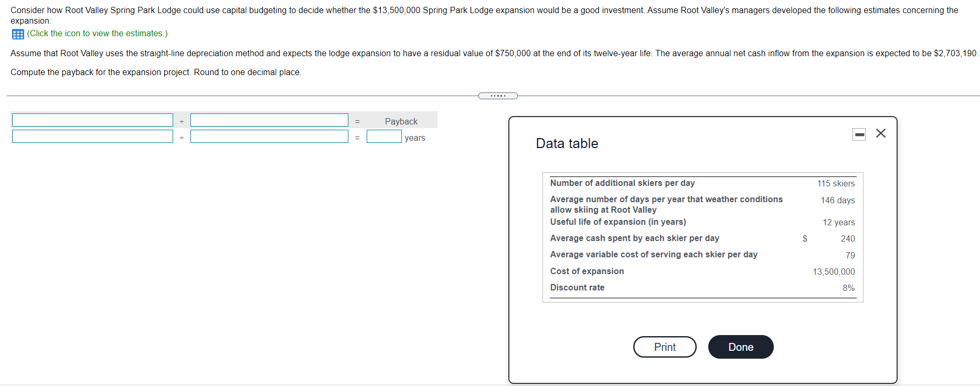Click the '13,500,000' cost value
980x386 pixels.
click(834, 272)
